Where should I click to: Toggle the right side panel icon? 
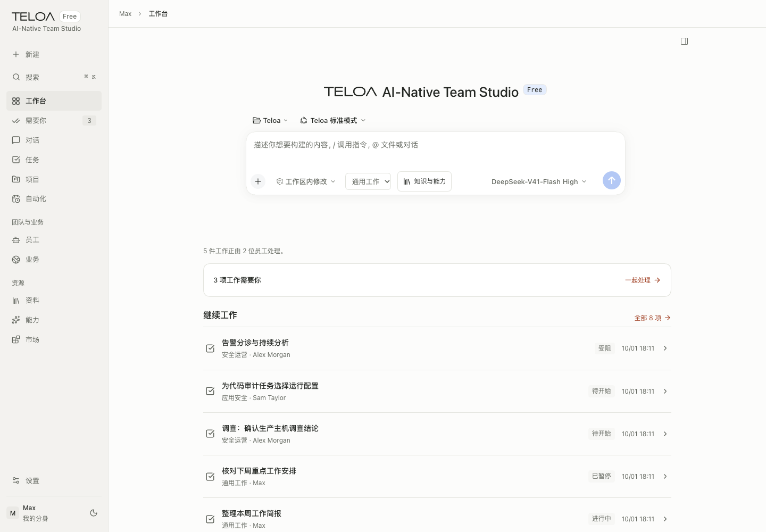click(685, 41)
